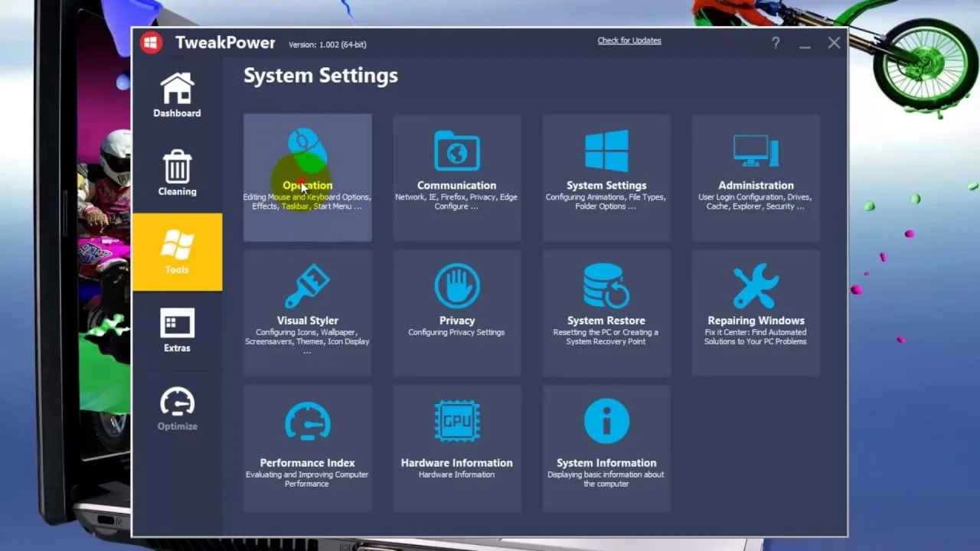Click the Hardware Information GPU chip icon

tap(457, 421)
